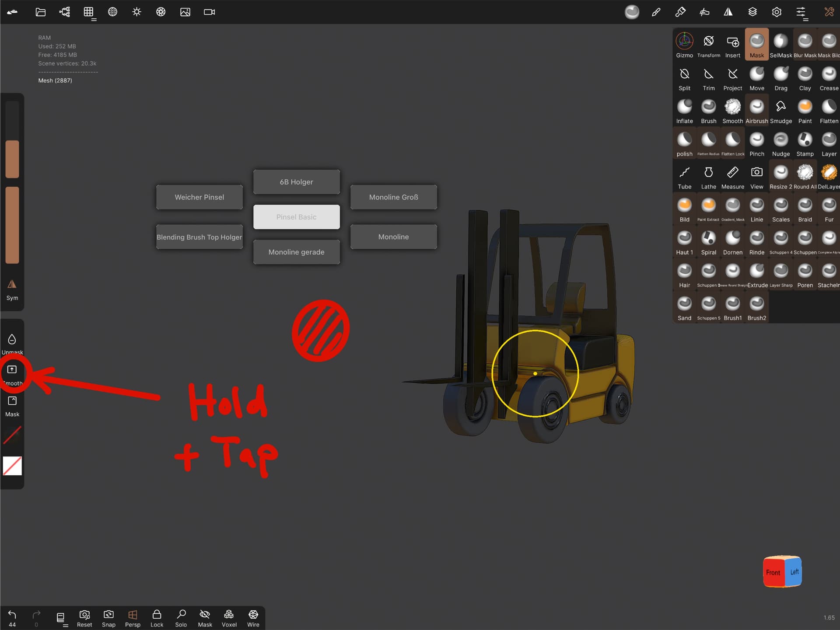Pick the Lathe tool
This screenshot has height=630, width=840.
click(708, 177)
